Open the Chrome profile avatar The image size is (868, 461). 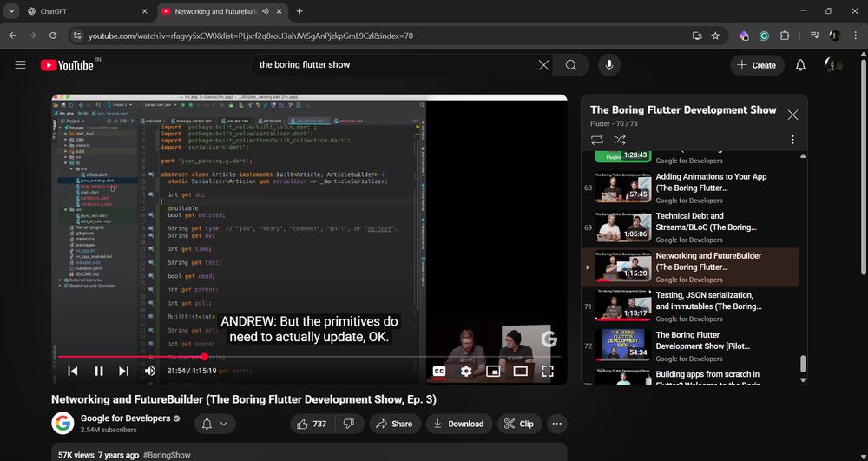835,36
